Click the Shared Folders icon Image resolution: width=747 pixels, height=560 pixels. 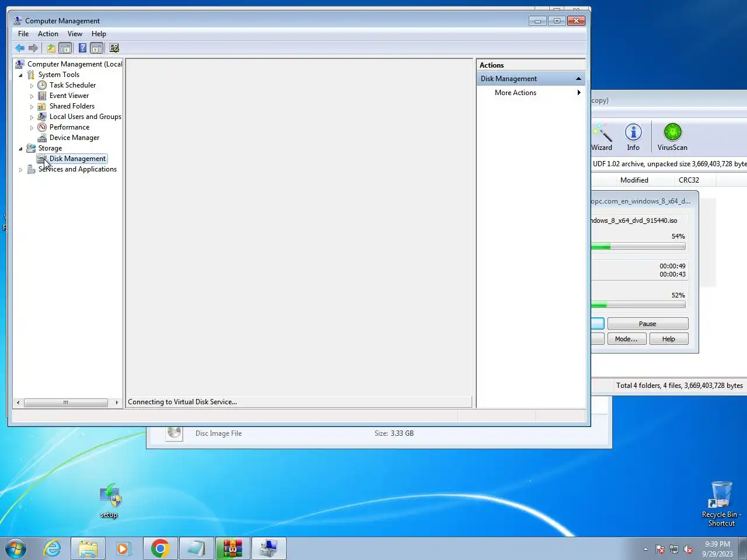pos(42,106)
